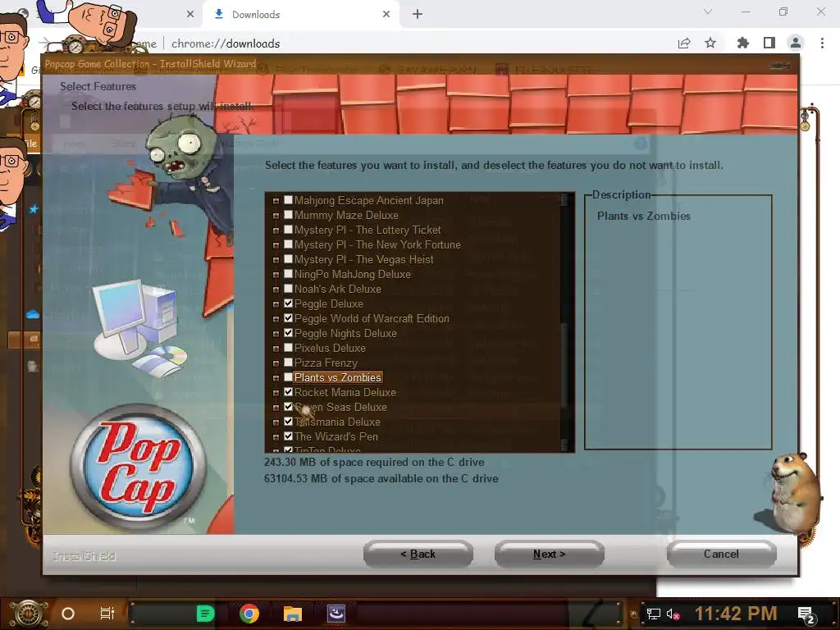Screen dimensions: 840x630
Task: Open Chrome three-dot menu
Action: pos(822,43)
